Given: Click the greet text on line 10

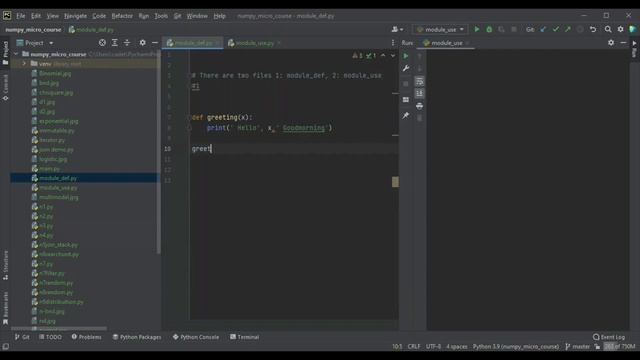Looking at the screenshot, I should [x=201, y=149].
